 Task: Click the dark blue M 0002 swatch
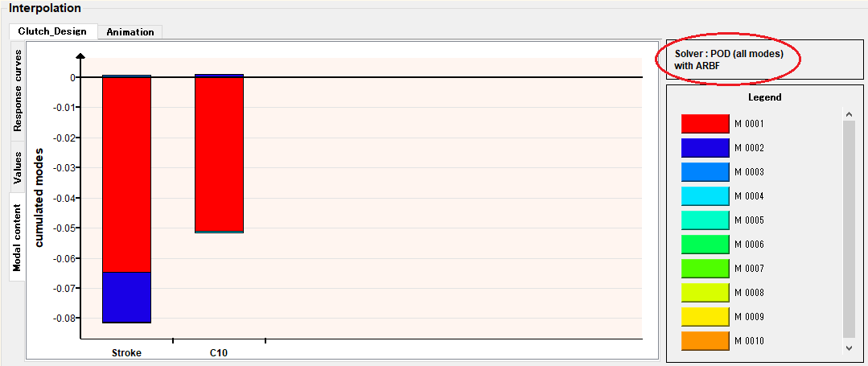coord(705,148)
